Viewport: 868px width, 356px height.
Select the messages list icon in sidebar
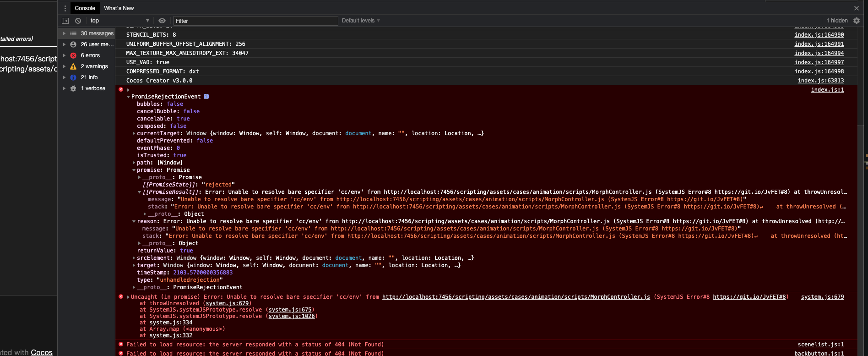coord(73,33)
